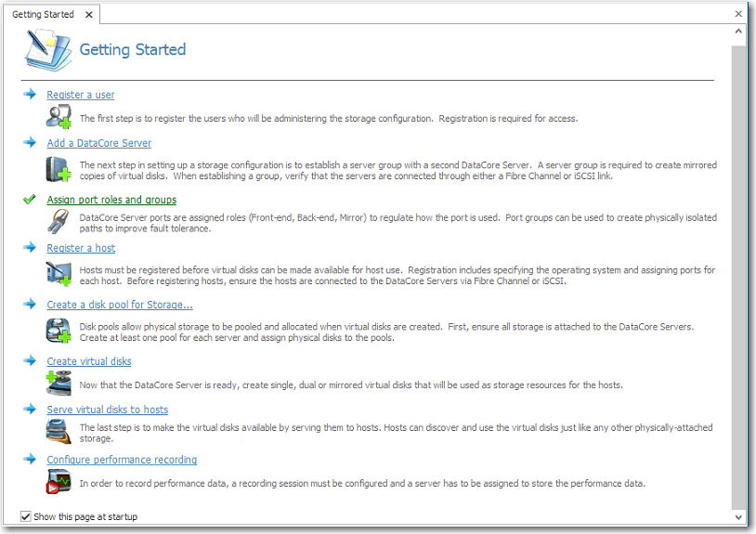Open the Add a DataCore Server link

click(98, 143)
